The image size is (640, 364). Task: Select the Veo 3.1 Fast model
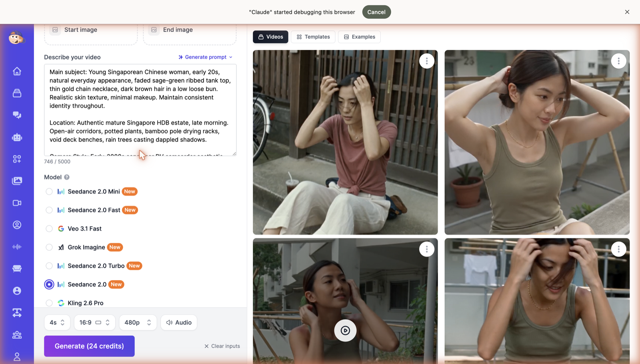49,229
